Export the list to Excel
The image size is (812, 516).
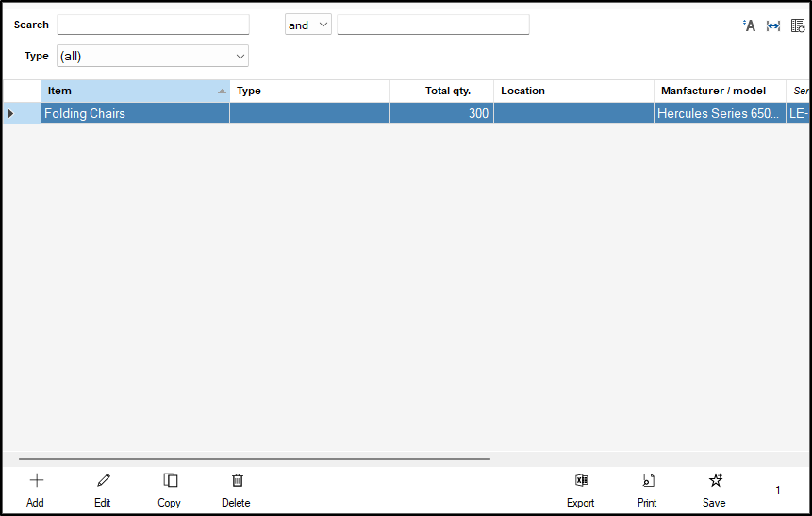pyautogui.click(x=581, y=489)
